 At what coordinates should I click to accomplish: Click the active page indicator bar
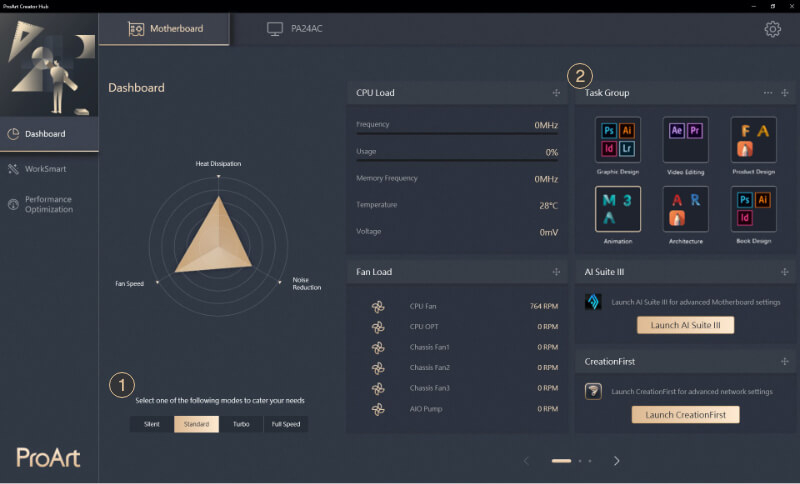pos(561,461)
